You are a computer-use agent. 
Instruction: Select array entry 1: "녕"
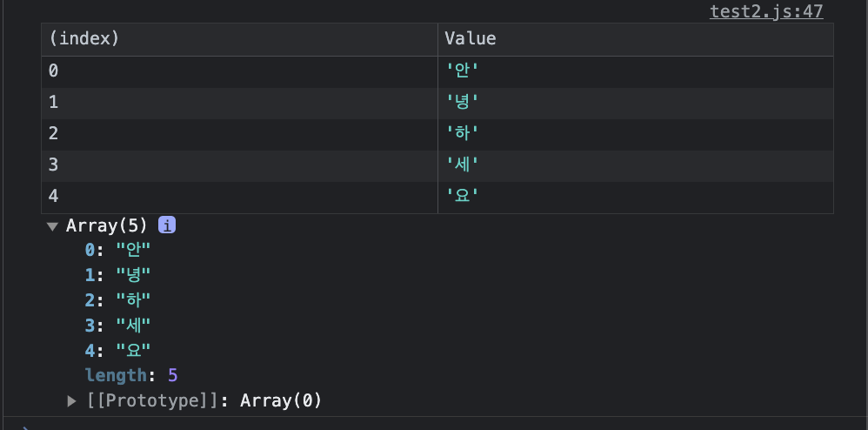click(118, 275)
